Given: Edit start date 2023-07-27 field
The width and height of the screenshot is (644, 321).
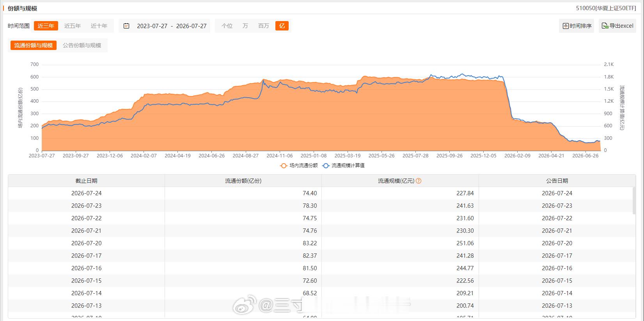Looking at the screenshot, I should click(x=152, y=26).
